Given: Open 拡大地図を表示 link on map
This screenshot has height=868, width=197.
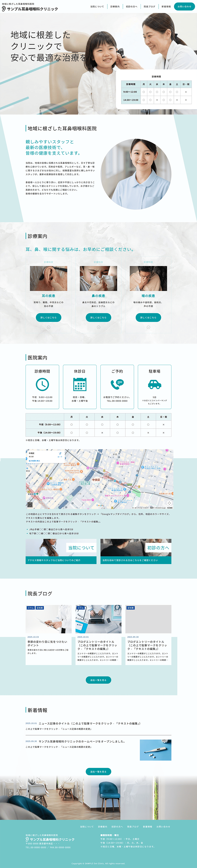Looking at the screenshot, I should point(34,461).
